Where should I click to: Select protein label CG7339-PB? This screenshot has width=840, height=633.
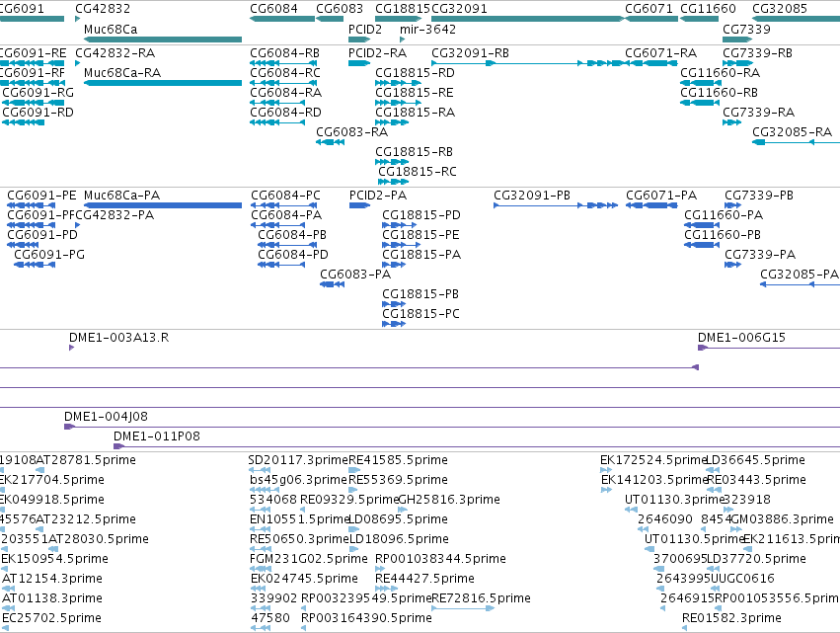(x=759, y=196)
